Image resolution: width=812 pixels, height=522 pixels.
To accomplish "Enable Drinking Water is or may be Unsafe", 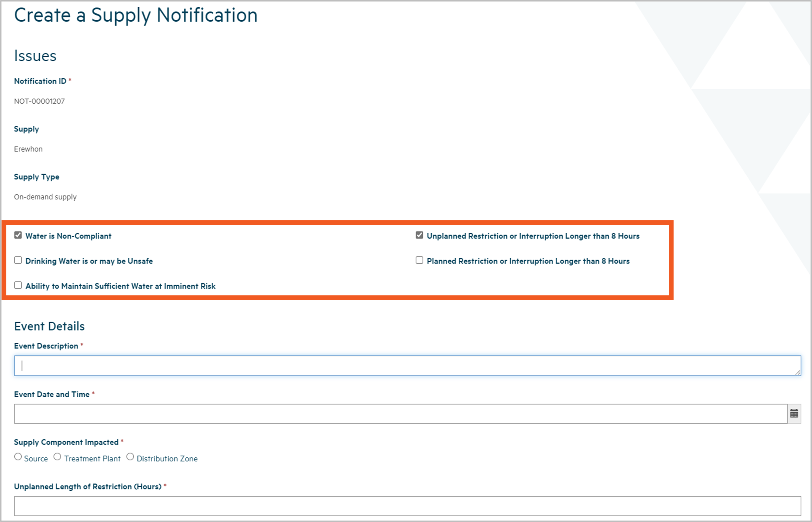I will point(18,260).
